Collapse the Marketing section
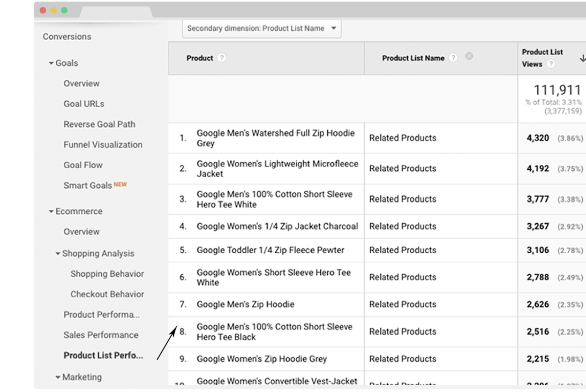The width and height of the screenshot is (586, 392). pyautogui.click(x=58, y=378)
